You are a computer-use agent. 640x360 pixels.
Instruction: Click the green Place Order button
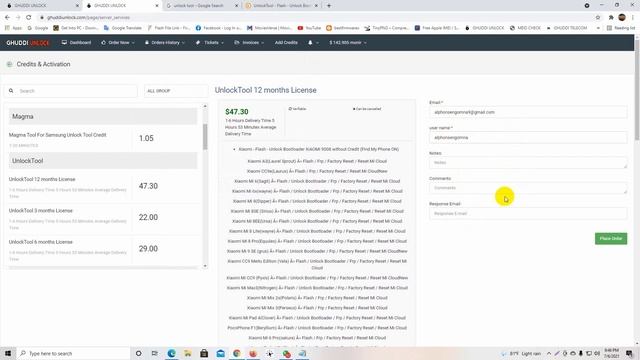tap(611, 239)
